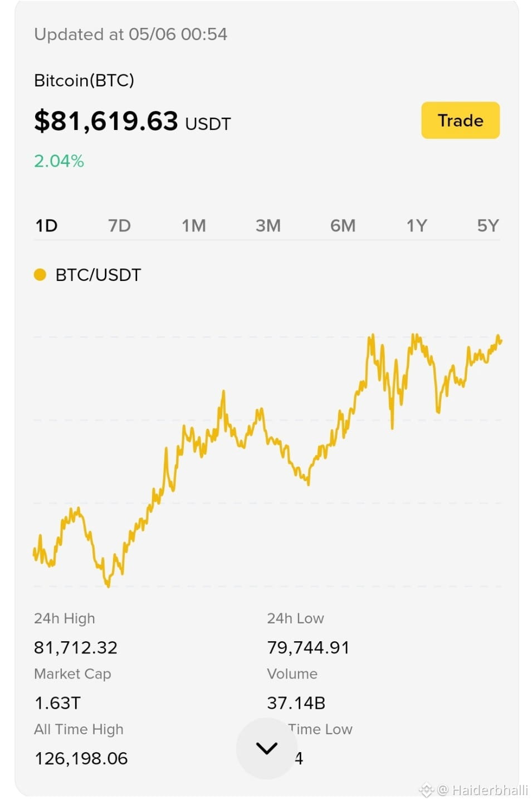Click the Bitcoin(BTC) title
Viewport: 532px width, 804px height.
pyautogui.click(x=84, y=80)
